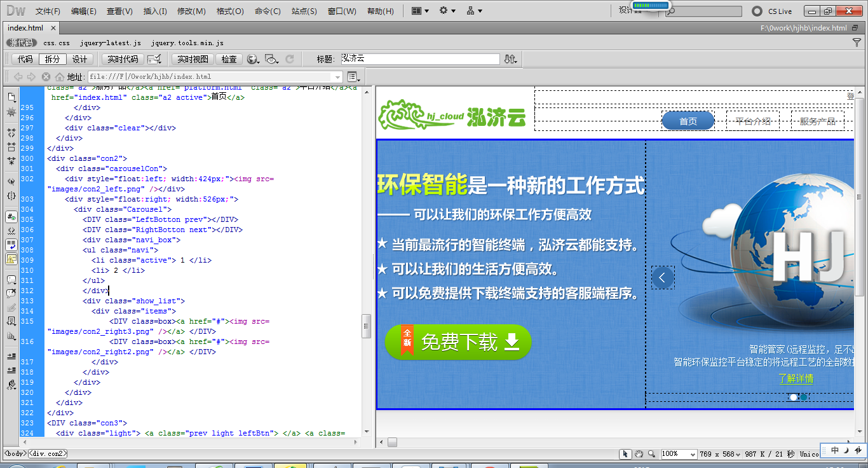Click the 代码 (Code) view button
The height and width of the screenshot is (468, 868).
pos(25,59)
